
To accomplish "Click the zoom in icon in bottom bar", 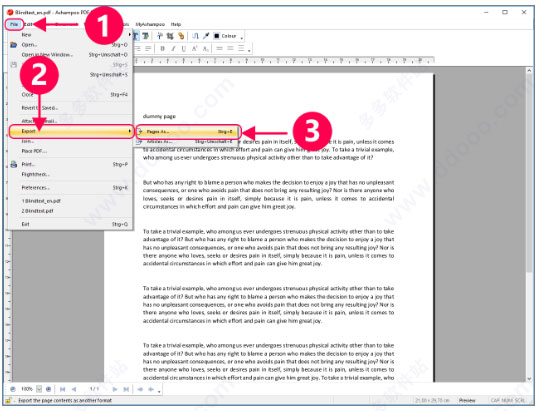I will tap(48, 389).
